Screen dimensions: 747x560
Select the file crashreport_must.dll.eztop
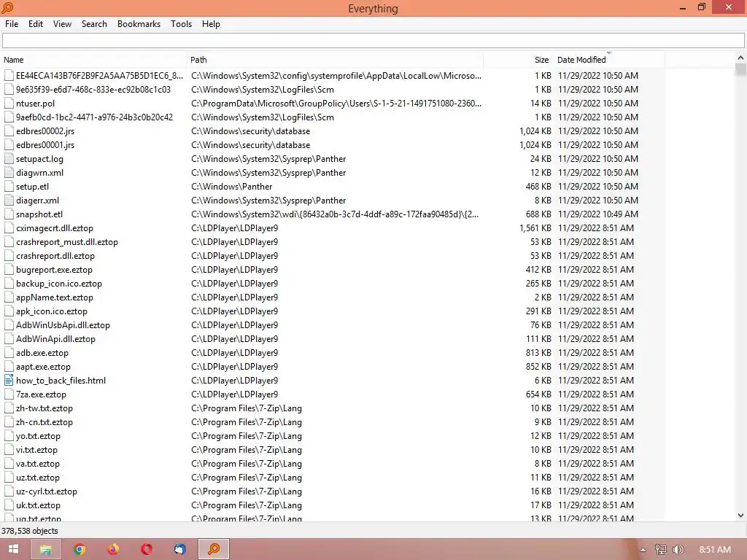click(x=67, y=242)
